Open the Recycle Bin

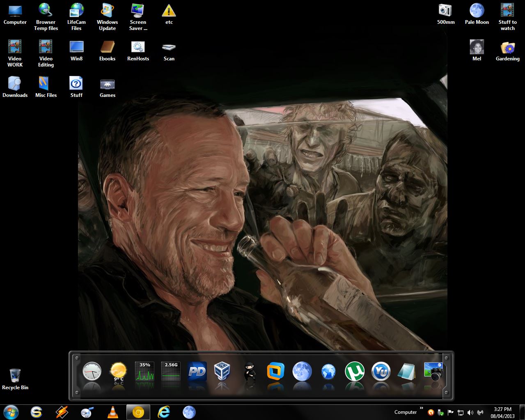pyautogui.click(x=15, y=379)
